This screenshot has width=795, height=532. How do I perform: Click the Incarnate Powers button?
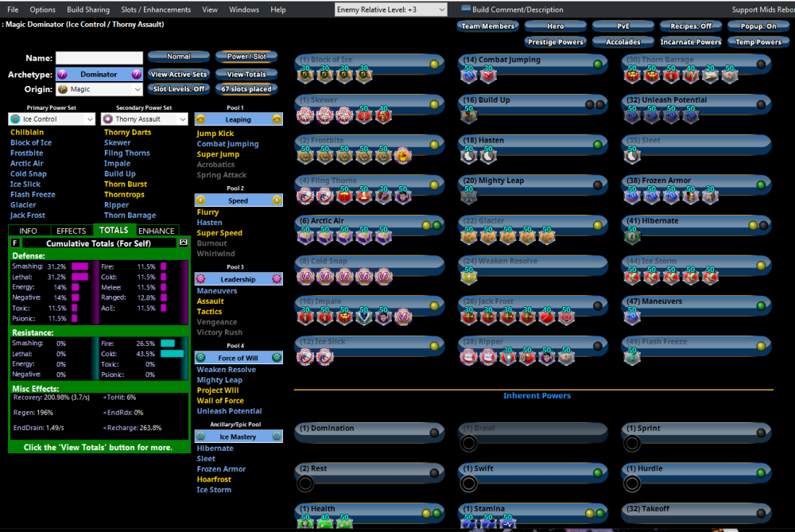690,42
